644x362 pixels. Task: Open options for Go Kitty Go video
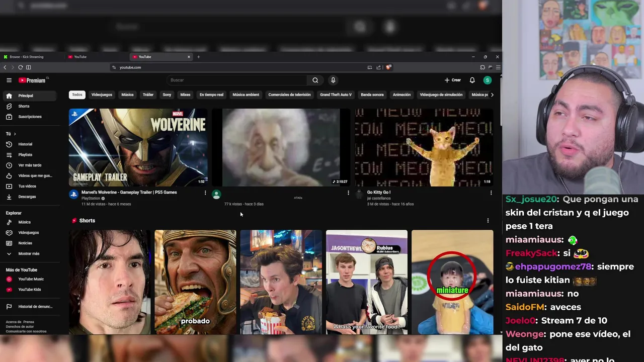[491, 193]
